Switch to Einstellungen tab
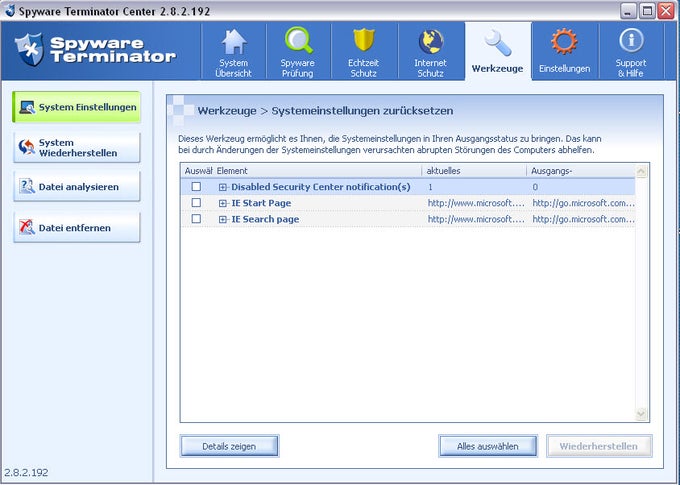The height and width of the screenshot is (485, 680). (x=564, y=52)
